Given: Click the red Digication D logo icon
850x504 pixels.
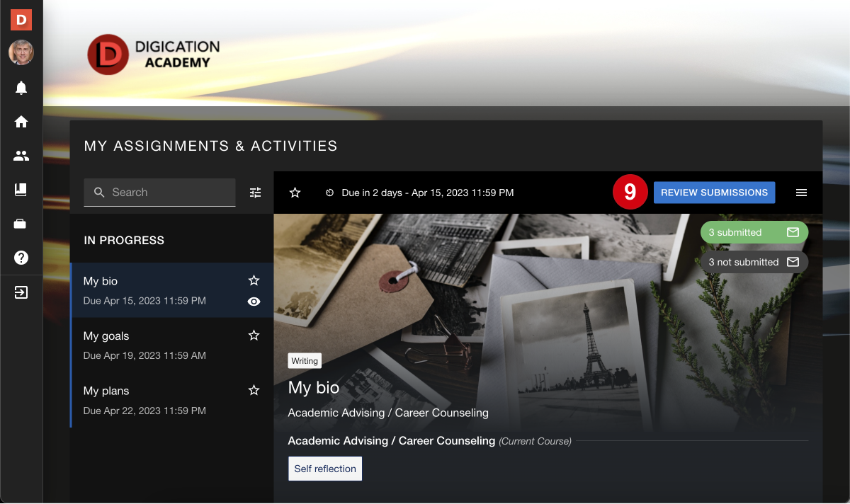Looking at the screenshot, I should click(x=21, y=20).
